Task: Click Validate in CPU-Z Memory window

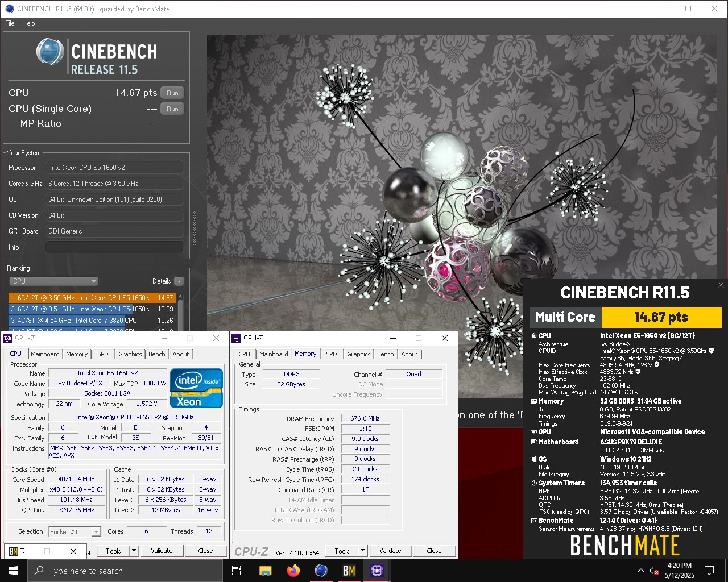Action: coord(390,551)
